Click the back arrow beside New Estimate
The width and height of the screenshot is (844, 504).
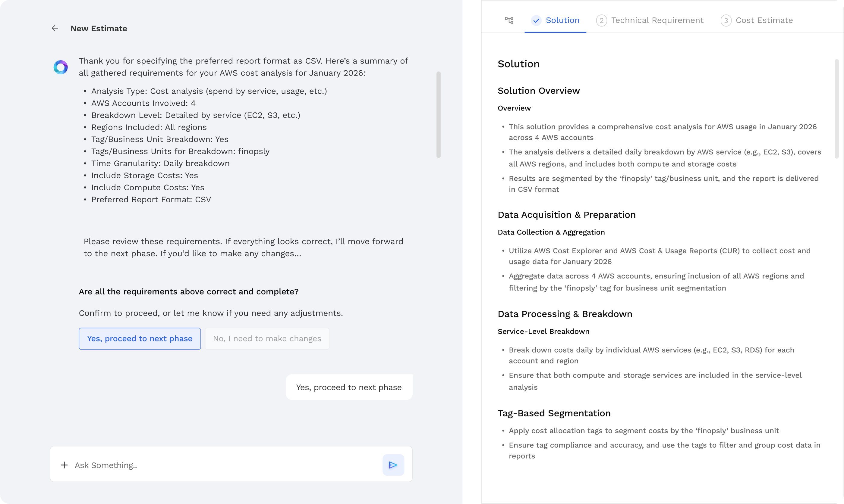tap(55, 29)
